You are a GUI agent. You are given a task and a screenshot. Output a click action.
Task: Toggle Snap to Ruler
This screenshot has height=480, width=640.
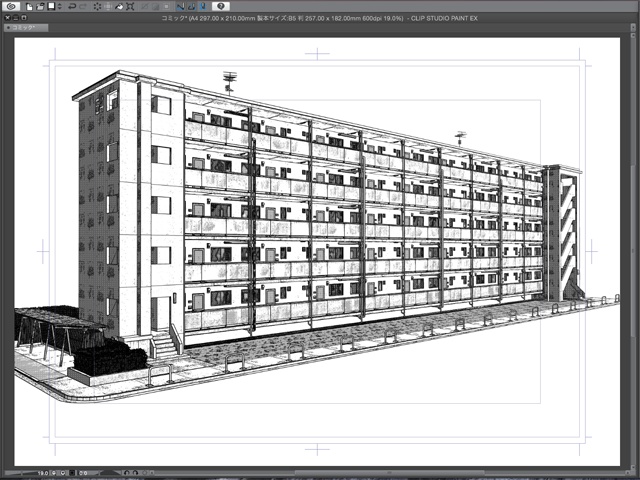tap(180, 7)
